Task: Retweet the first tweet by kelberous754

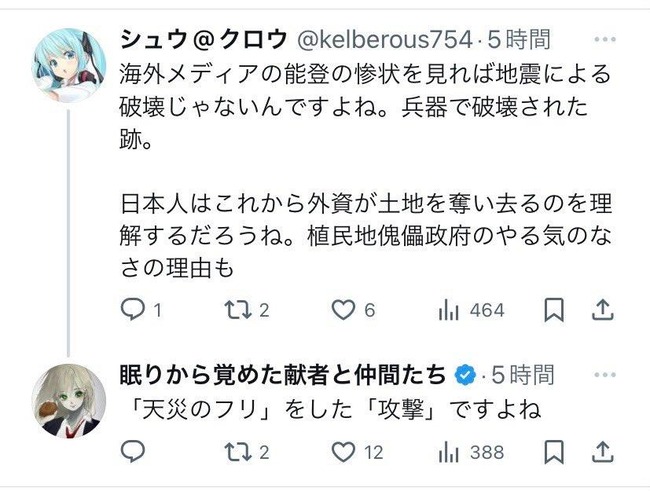Action: [236, 311]
